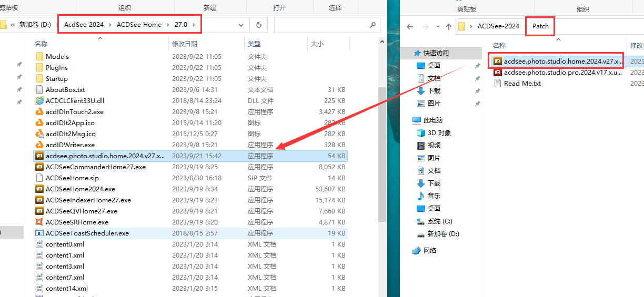Select ACDCLClient33U.dll file icon
This screenshot has height=297, width=644.
click(39, 100)
